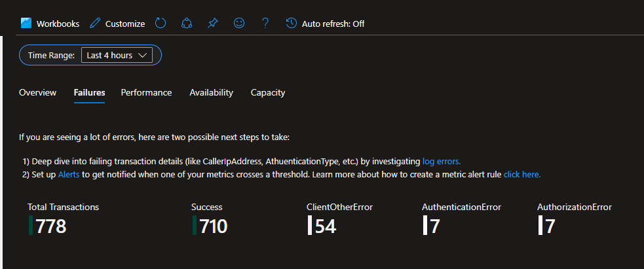The image size is (644, 269).
Task: Click the green bar beside Success count
Action: click(x=195, y=226)
